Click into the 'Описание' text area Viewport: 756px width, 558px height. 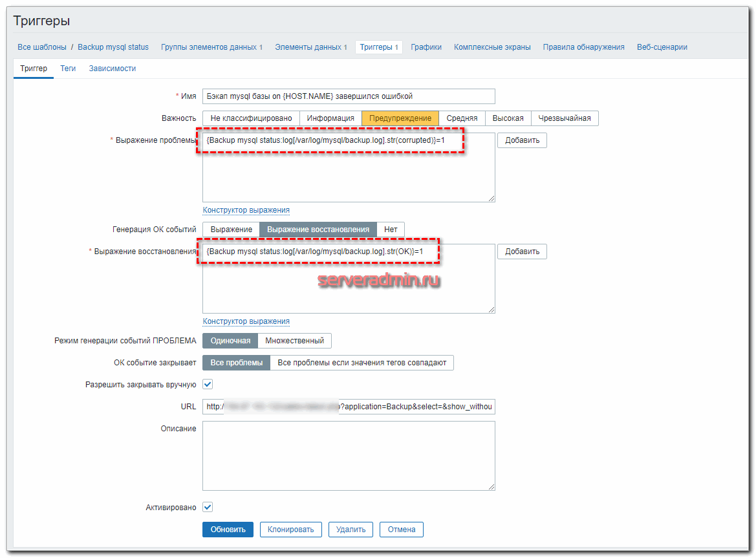click(348, 456)
